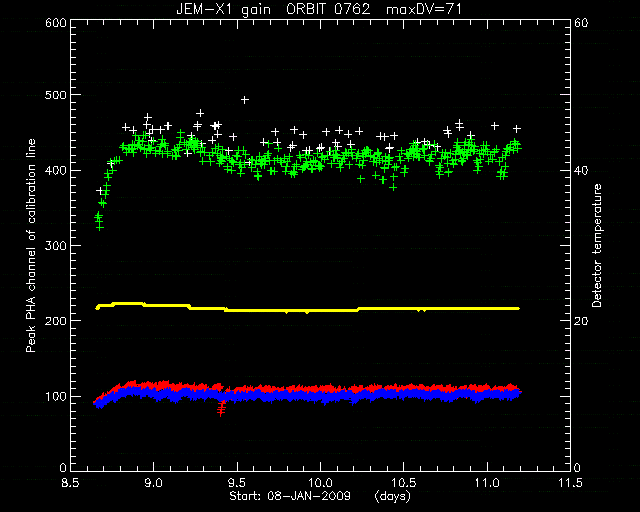Click the plot title 'JEM-X1 gain ORBIT 0762'
Screen dimensions: 640x512
click(x=273, y=9)
